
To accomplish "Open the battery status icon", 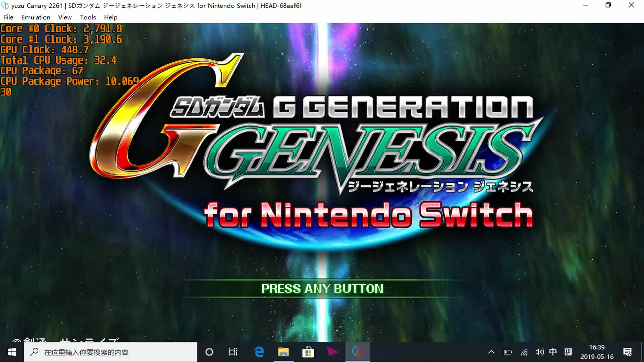I will point(507,352).
